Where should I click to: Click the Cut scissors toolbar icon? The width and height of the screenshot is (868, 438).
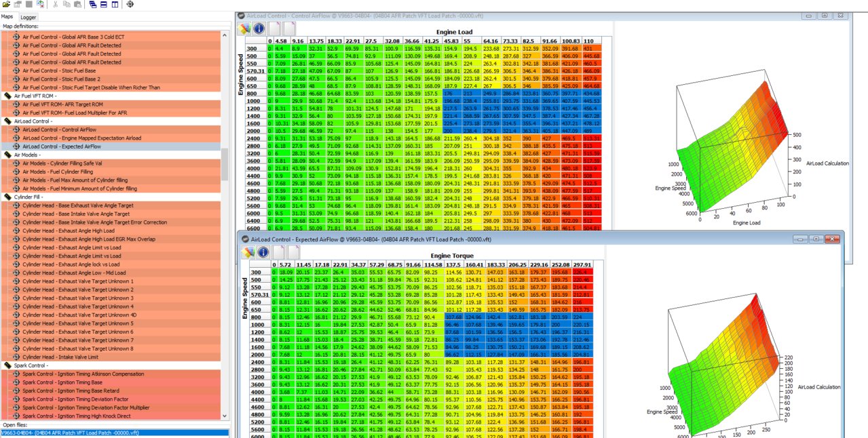(x=54, y=4)
